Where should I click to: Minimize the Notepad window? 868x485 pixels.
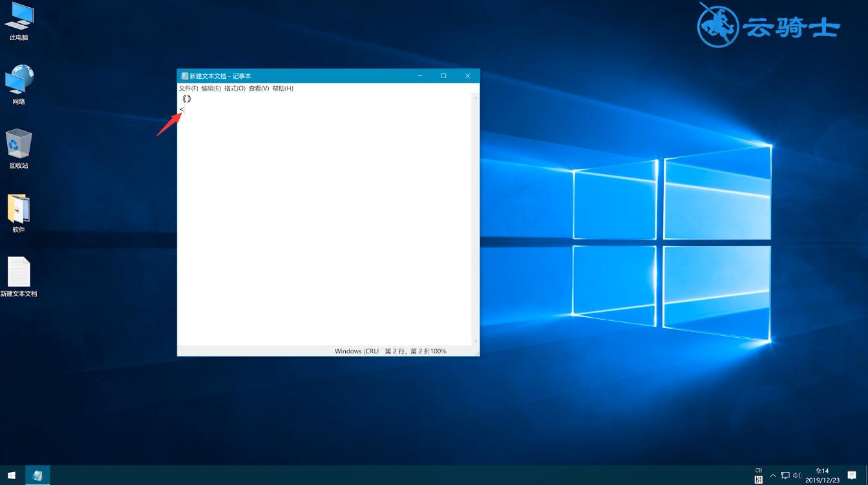(x=420, y=76)
